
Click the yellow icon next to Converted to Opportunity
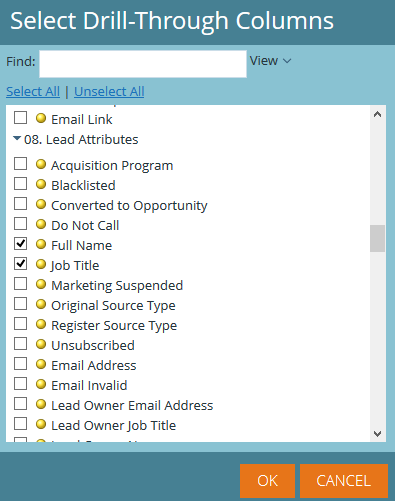41,204
